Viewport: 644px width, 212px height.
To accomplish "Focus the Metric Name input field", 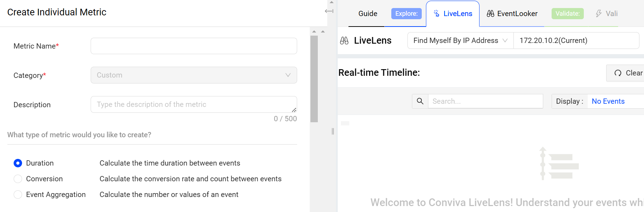I will pos(194,46).
